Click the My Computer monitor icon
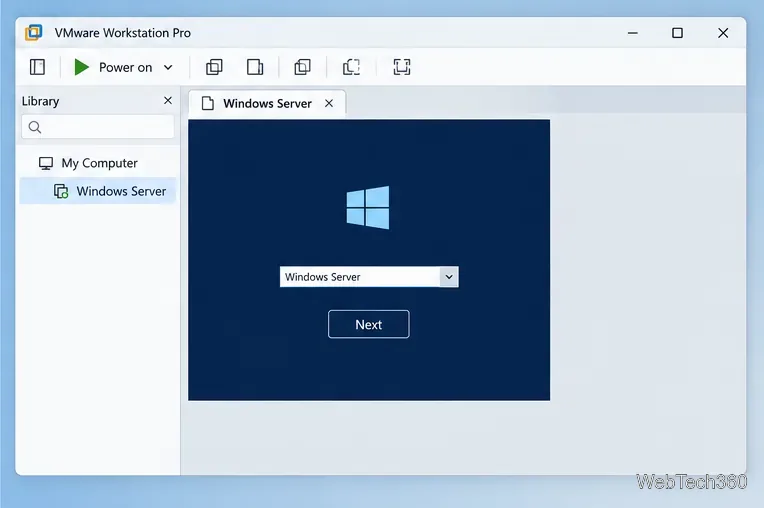764x508 pixels. [x=46, y=163]
